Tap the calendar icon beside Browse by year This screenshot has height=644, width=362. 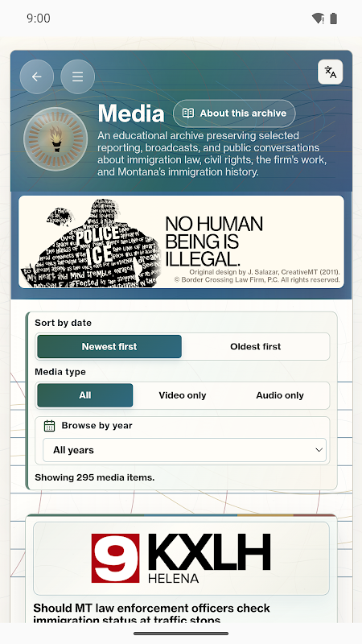tap(49, 426)
